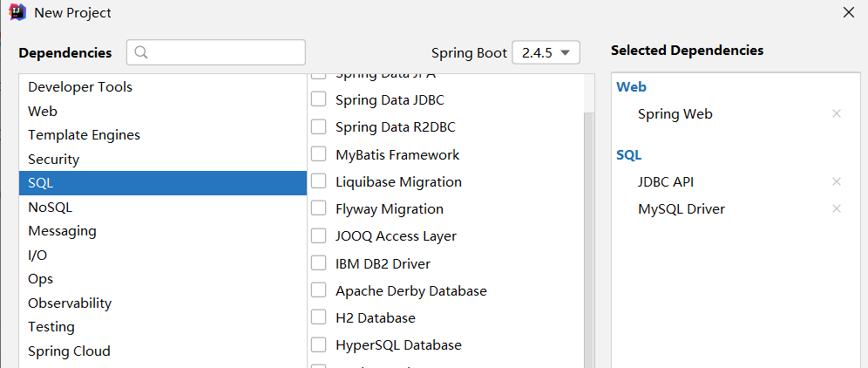This screenshot has width=868, height=368.
Task: Remove Spring Web from selected dependencies
Action: [x=837, y=113]
